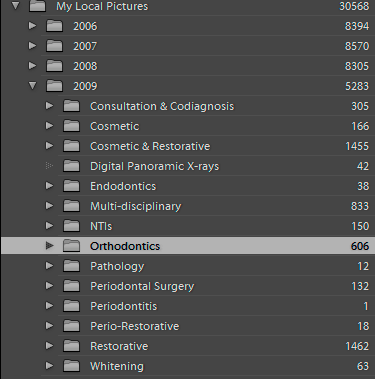
Task: Expand the Orthodontics folder
Action: (x=49, y=246)
